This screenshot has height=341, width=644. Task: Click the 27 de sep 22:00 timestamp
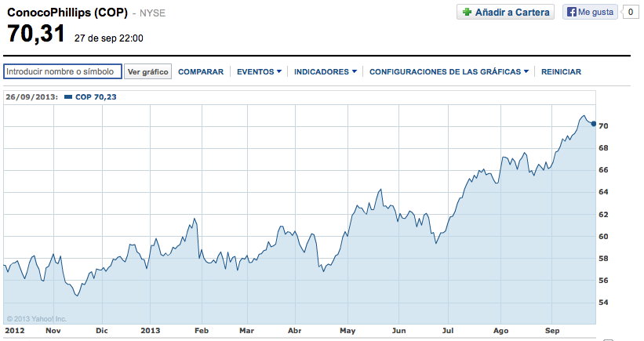(x=109, y=38)
